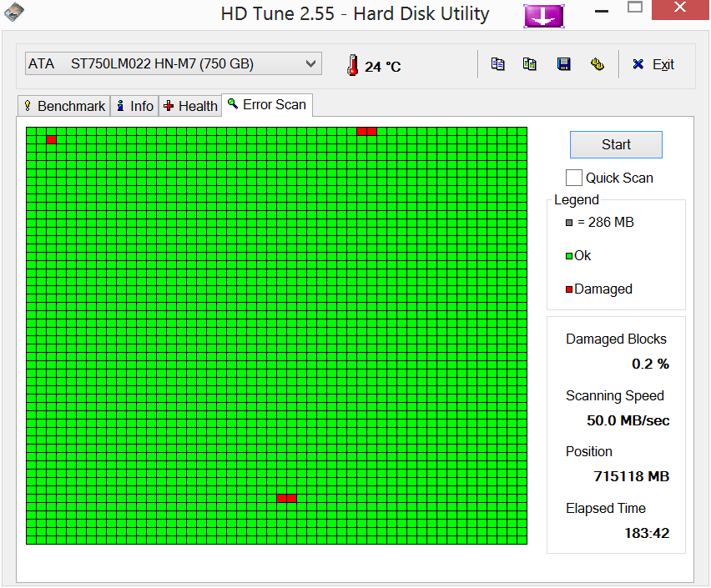
Task: Click the magnifier icon on the Error Scan tab
Action: [233, 103]
